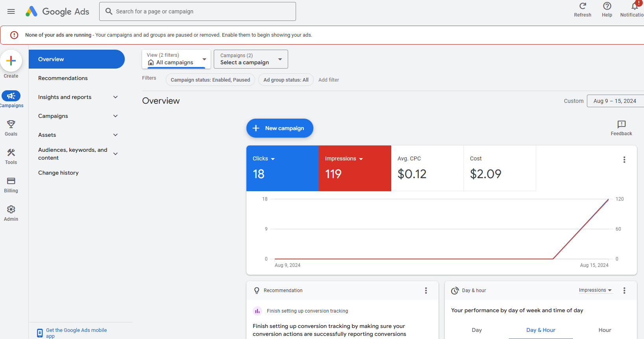
Task: Switch to the Hour tab
Action: coord(605,330)
